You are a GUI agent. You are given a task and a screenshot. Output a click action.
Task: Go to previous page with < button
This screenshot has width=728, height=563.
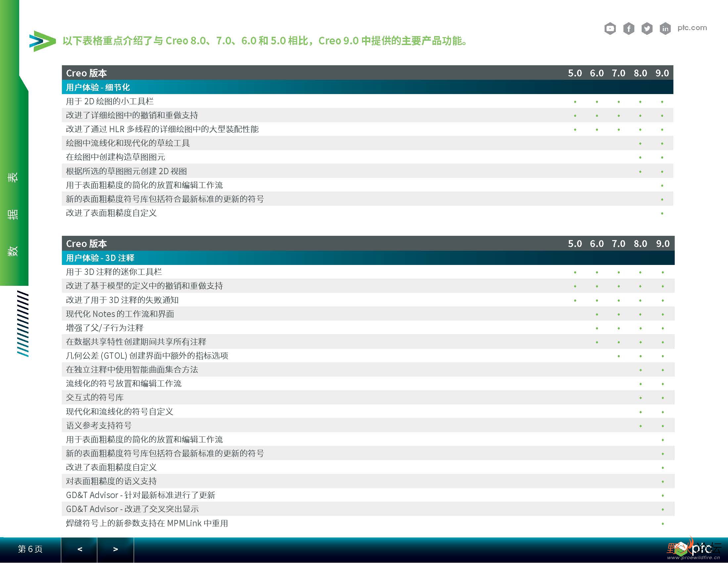pyautogui.click(x=79, y=549)
